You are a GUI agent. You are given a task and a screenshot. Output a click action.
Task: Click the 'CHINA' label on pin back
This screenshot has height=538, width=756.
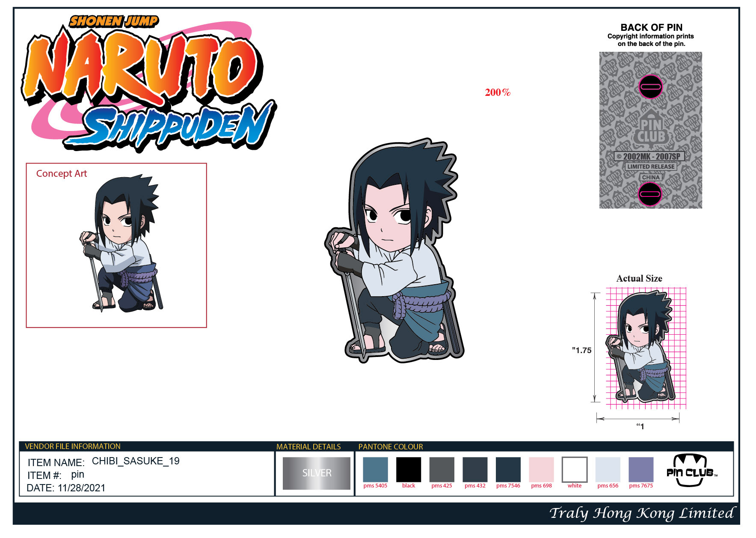coord(651,177)
